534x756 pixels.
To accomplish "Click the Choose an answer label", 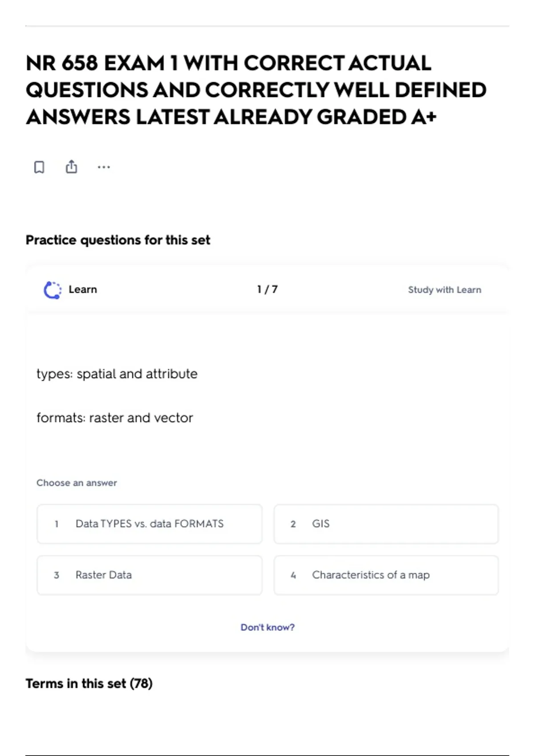I will 77,483.
